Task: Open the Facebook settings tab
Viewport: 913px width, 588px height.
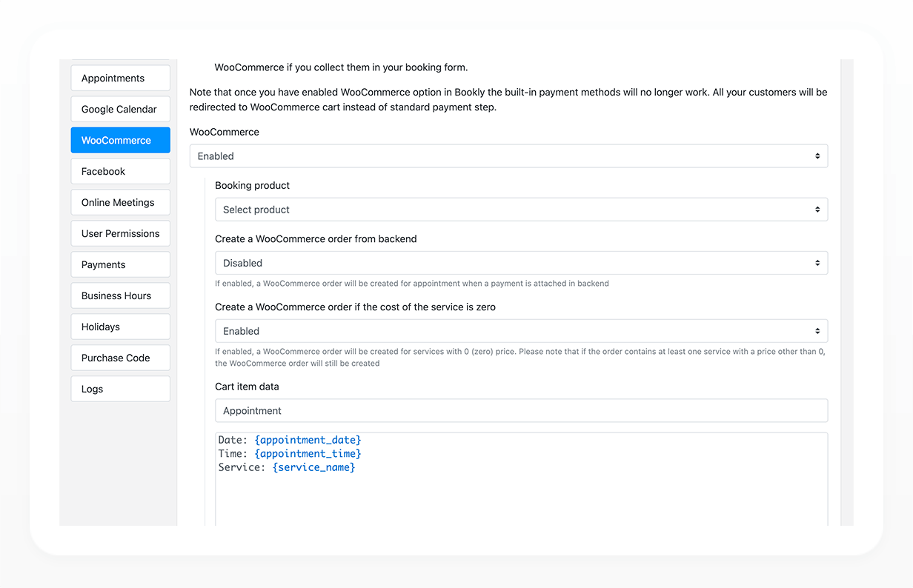Action: coord(120,171)
